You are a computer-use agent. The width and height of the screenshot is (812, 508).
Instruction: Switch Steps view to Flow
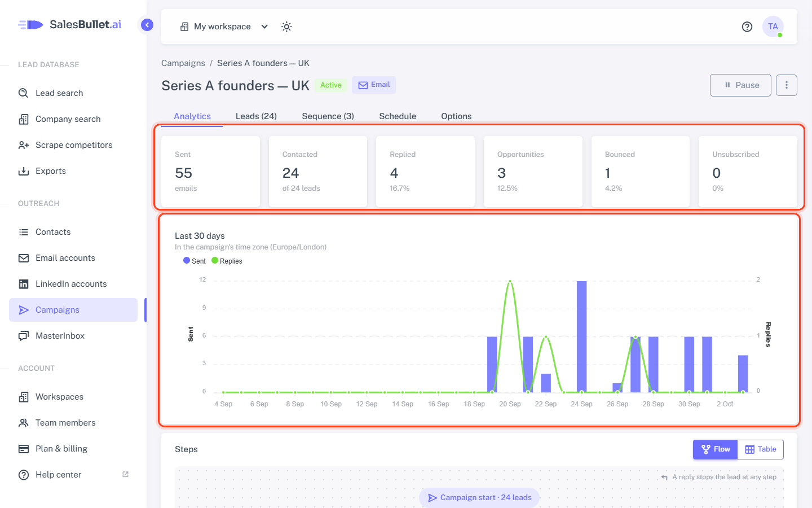716,449
